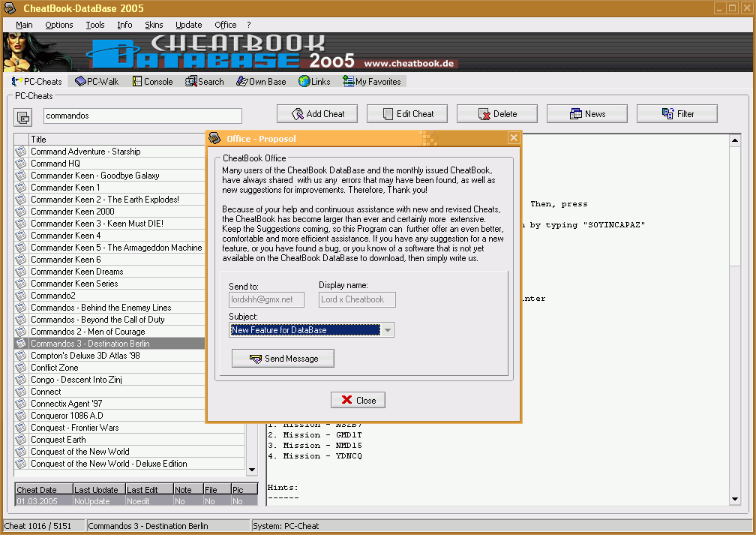Open the Office menu
The height and width of the screenshot is (535, 756).
(x=225, y=25)
